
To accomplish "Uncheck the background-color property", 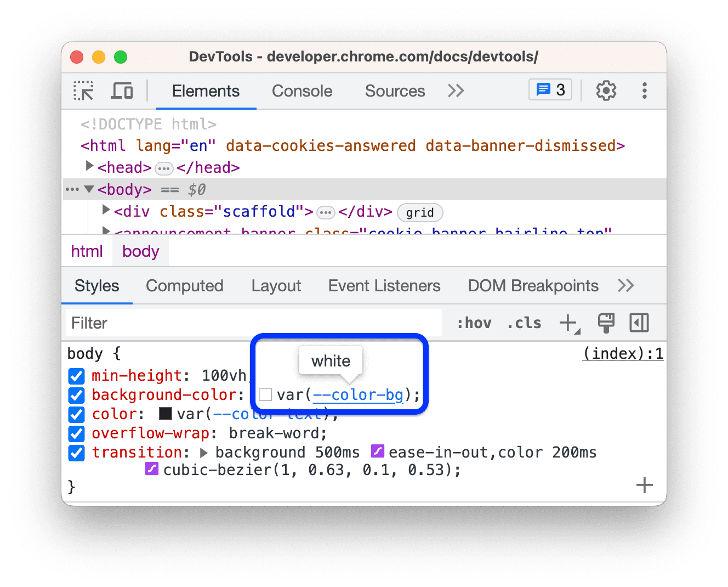I will 76,395.
